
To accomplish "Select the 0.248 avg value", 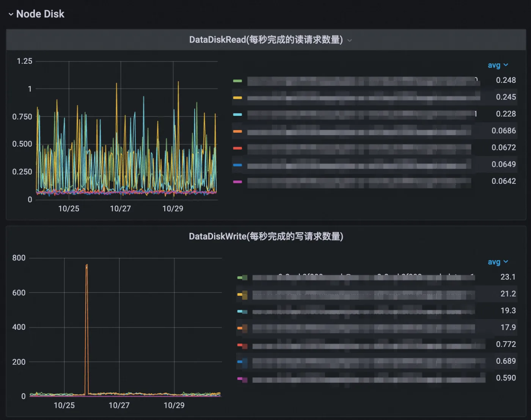I will 506,80.
